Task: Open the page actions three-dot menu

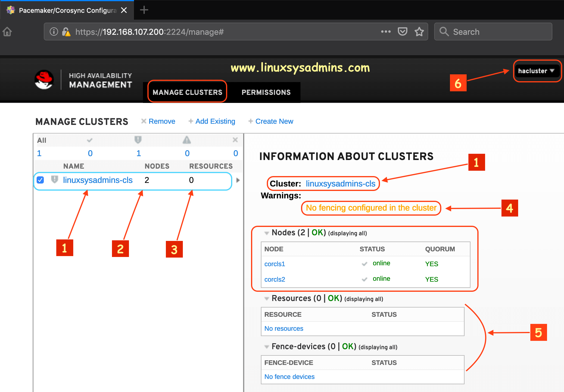Action: [386, 32]
